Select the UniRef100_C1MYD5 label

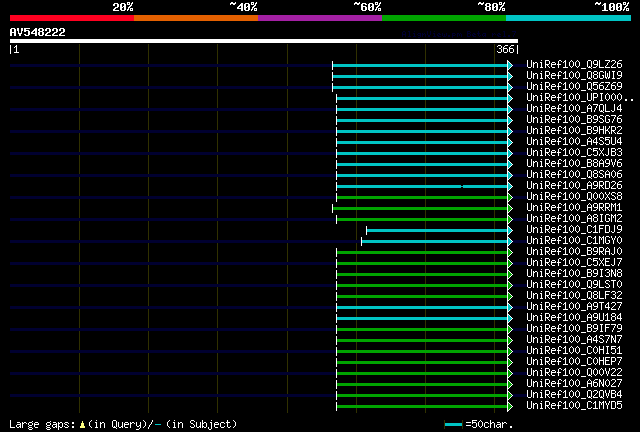[574, 406]
